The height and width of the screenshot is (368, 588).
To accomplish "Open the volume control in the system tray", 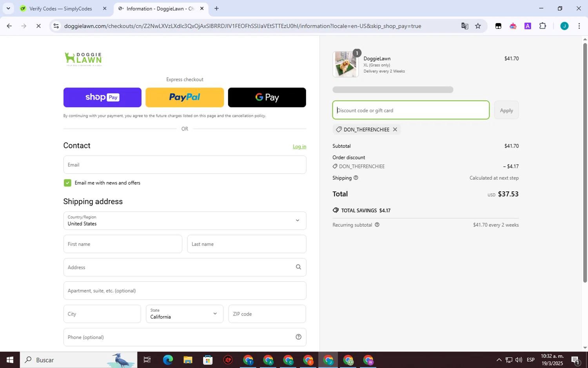I will pyautogui.click(x=519, y=360).
